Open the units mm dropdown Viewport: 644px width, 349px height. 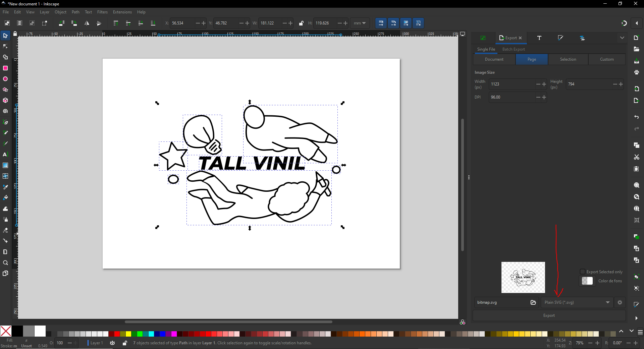pos(360,23)
